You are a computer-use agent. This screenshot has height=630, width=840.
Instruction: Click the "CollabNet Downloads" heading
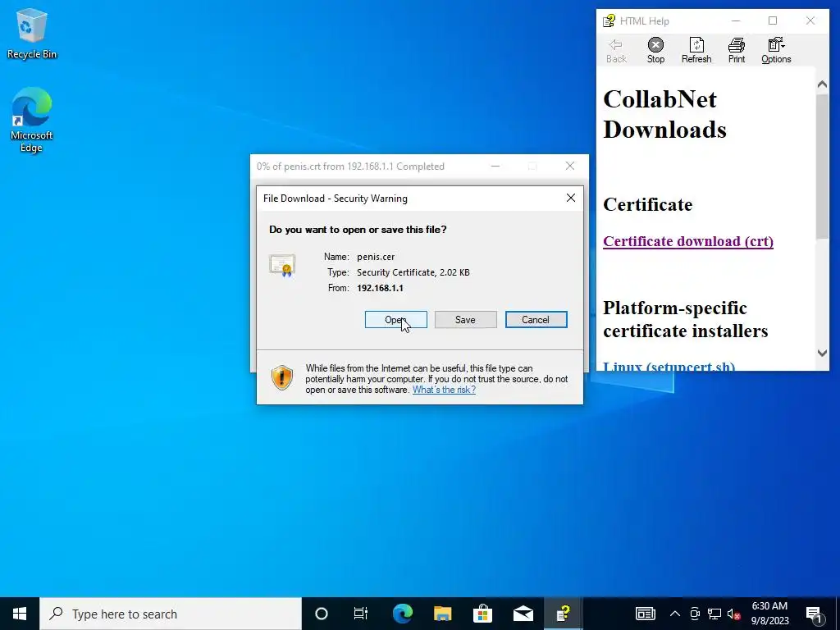[664, 114]
